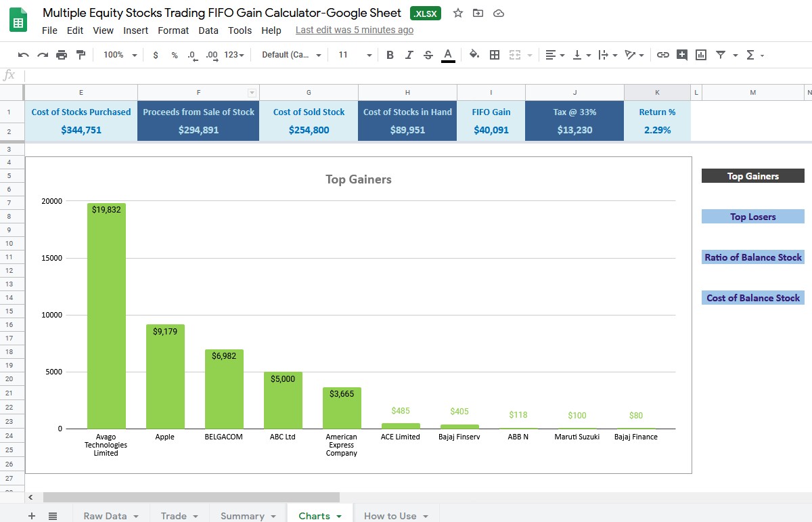
Task: Click in the formula bar field
Action: click(x=418, y=75)
